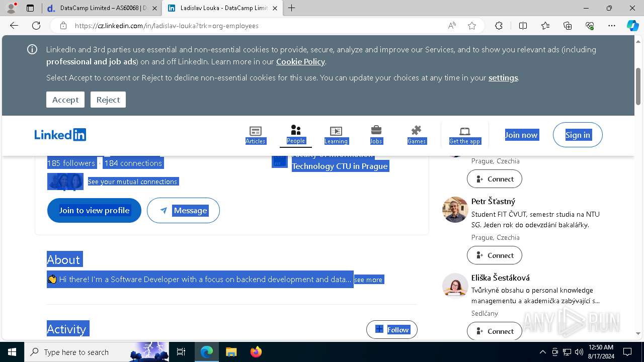Toggle the Split screen icon
This screenshot has height=362, width=644.
click(x=523, y=26)
